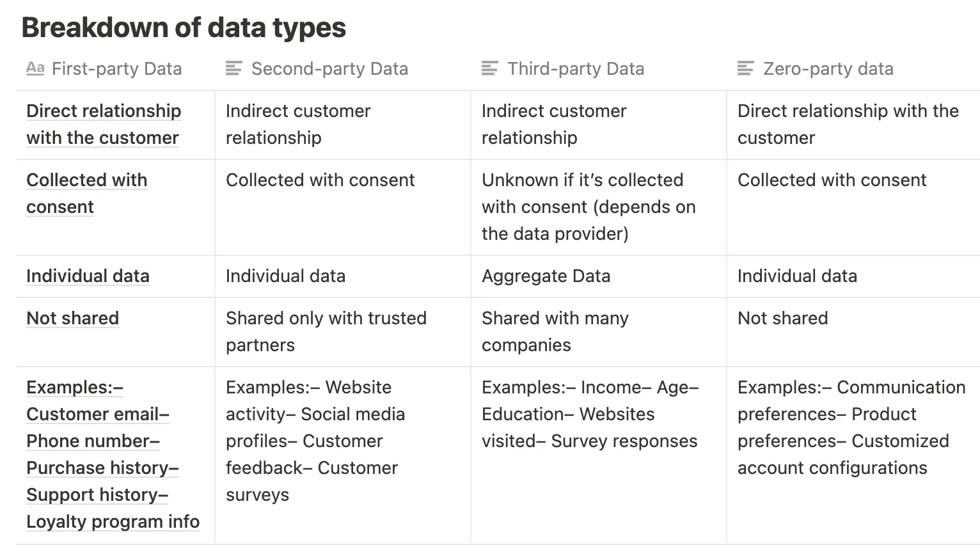Click the 'Shared only with trusted partners' cell
This screenshot has width=980, height=545.
pos(343,332)
